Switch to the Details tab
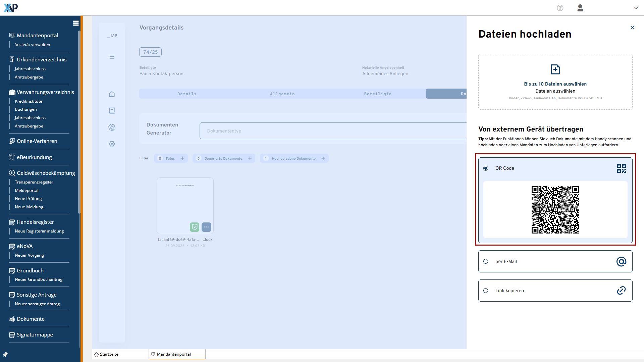The width and height of the screenshot is (644, 362). (x=187, y=94)
